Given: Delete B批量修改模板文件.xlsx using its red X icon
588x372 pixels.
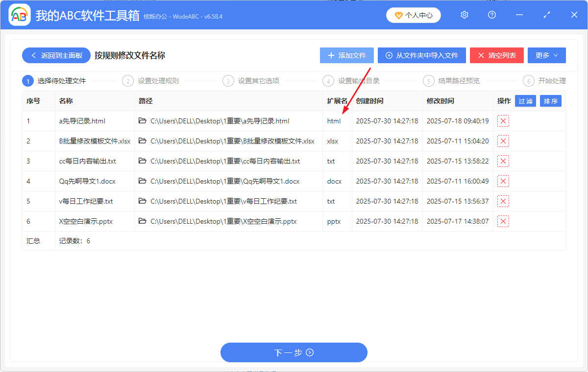Looking at the screenshot, I should [x=503, y=141].
